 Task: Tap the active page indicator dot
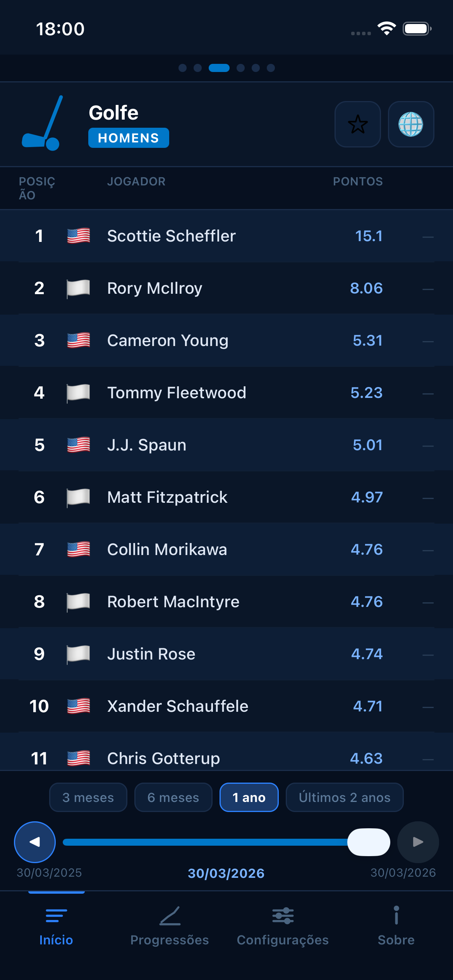(x=220, y=68)
